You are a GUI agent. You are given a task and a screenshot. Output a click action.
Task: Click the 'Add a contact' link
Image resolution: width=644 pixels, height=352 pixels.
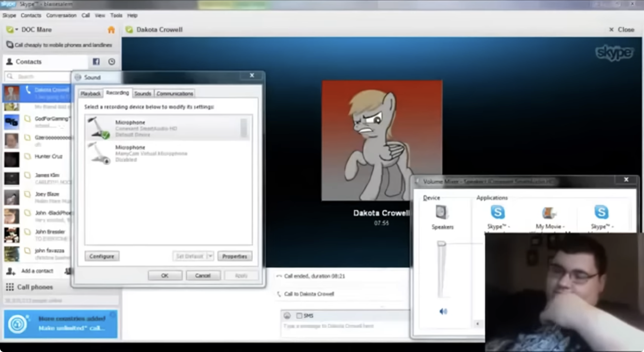37,271
